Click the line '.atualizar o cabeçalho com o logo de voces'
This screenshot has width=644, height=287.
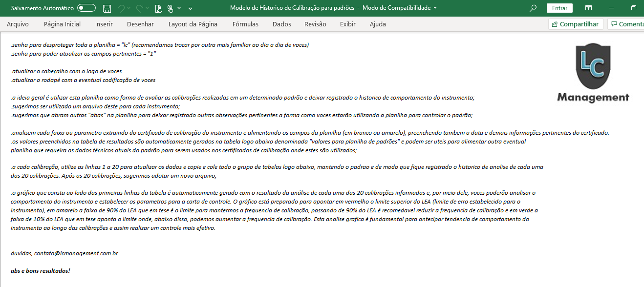tap(66, 71)
